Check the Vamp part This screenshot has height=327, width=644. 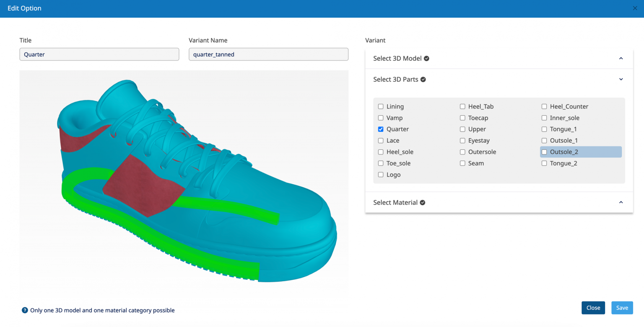tap(380, 118)
